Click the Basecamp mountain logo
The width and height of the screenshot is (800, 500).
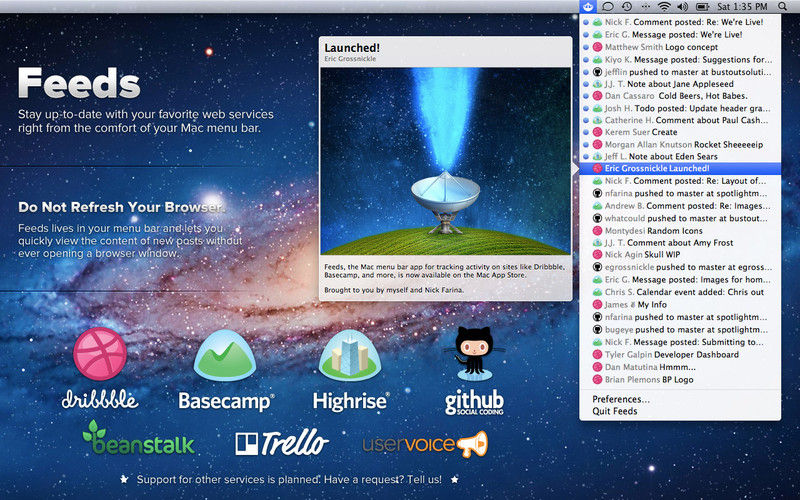(x=225, y=356)
